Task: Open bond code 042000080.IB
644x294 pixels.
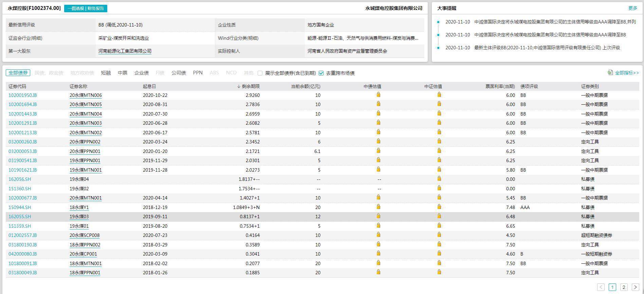Action: point(23,254)
